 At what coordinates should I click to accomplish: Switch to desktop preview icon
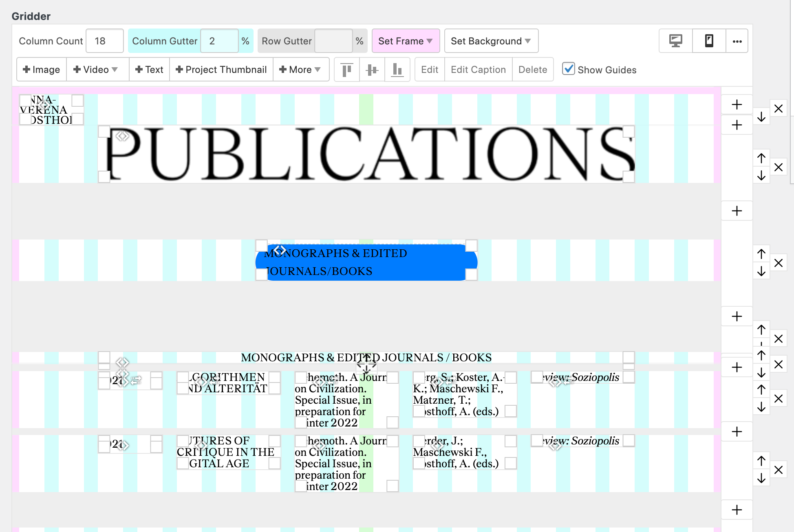(x=675, y=41)
